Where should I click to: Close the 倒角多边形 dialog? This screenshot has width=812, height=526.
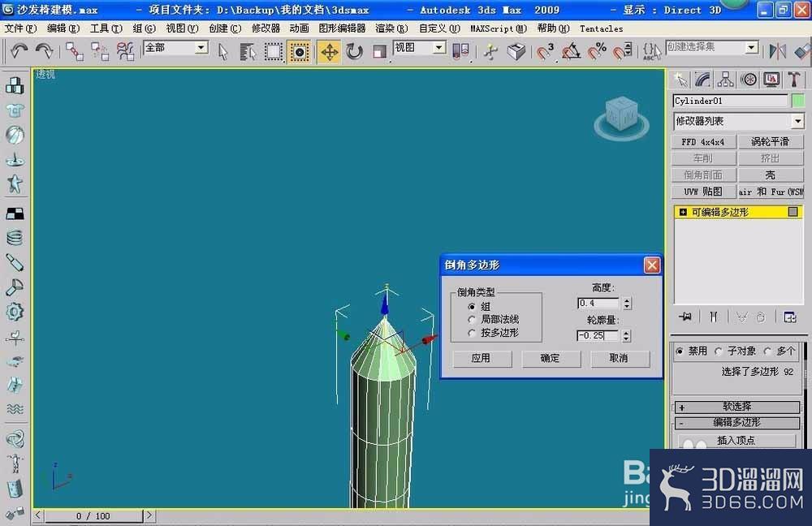coord(651,265)
